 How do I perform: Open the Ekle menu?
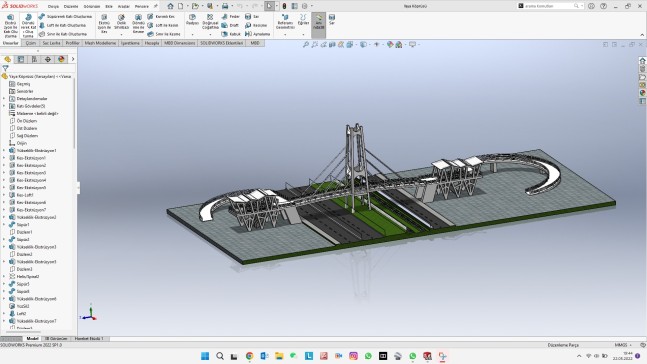(x=109, y=6)
